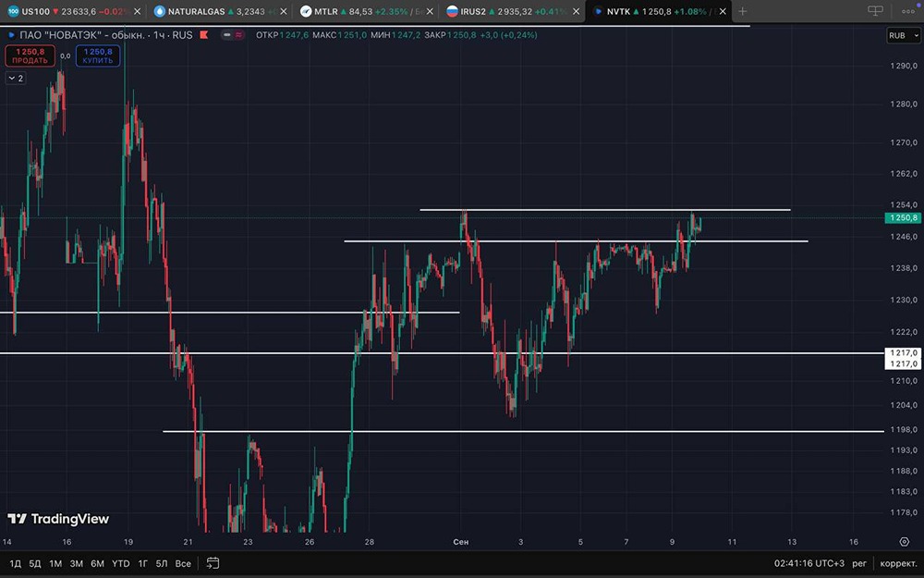Open the RUB currency dropdown
The width and height of the screenshot is (924, 578).
[904, 35]
